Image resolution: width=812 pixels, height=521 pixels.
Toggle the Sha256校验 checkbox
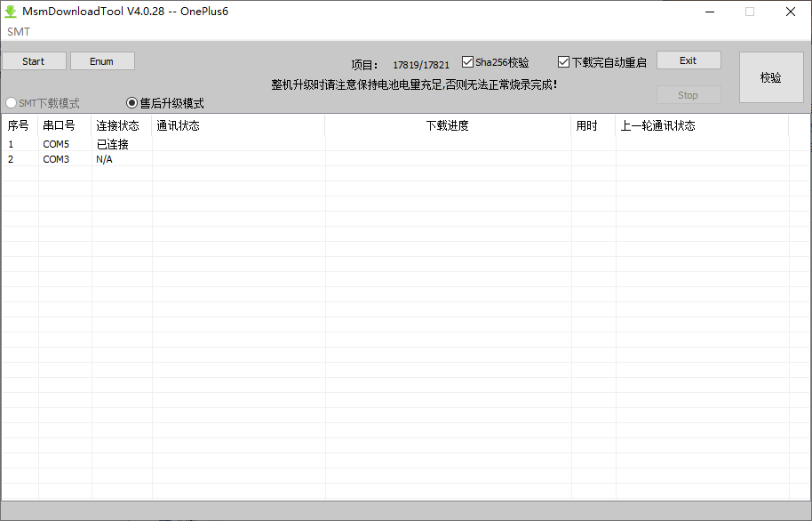click(495, 62)
